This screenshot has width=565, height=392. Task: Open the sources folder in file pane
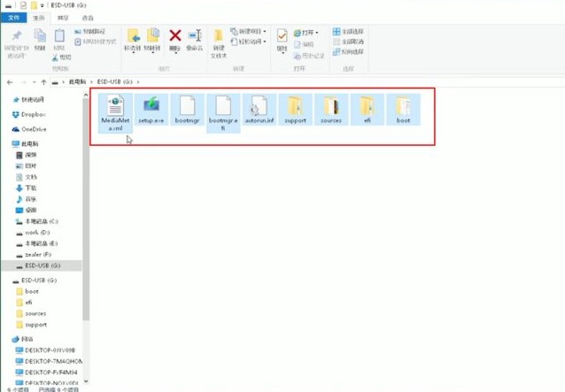tap(331, 111)
